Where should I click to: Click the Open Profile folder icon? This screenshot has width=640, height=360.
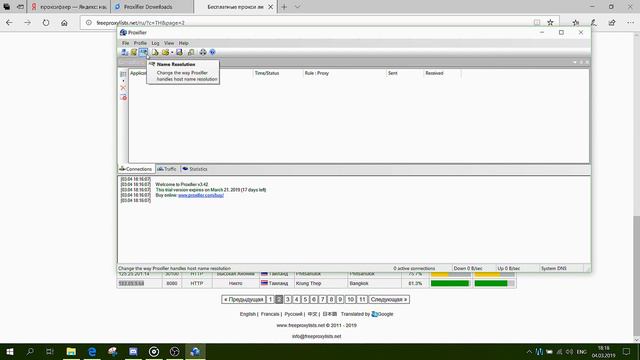[x=165, y=52]
